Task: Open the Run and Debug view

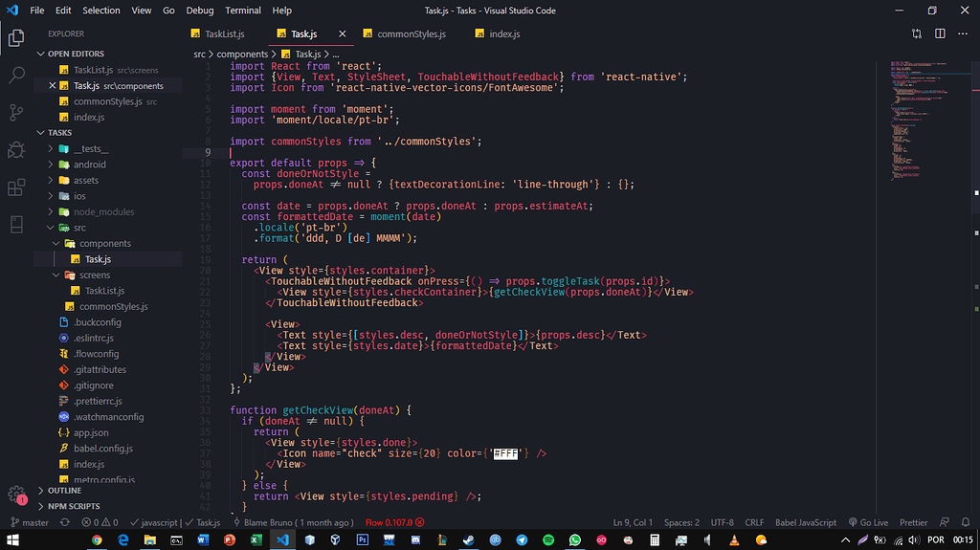Action: coord(16,149)
